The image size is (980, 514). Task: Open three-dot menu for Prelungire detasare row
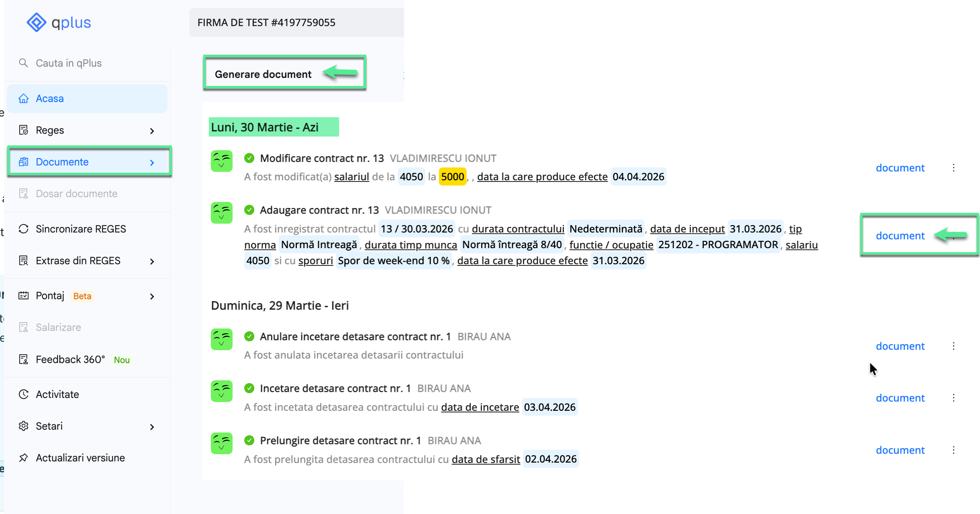point(953,450)
